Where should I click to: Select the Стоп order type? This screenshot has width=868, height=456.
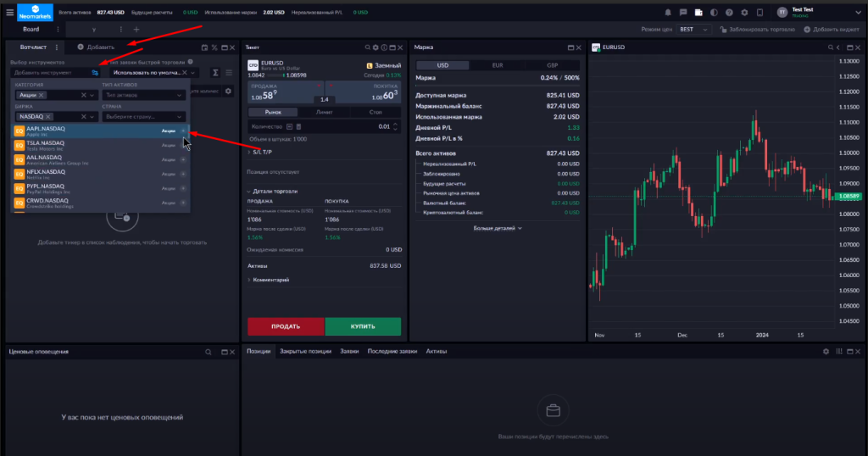point(376,112)
